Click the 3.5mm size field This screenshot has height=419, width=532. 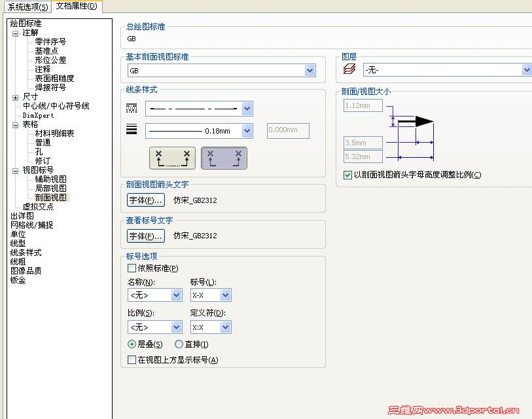363,143
